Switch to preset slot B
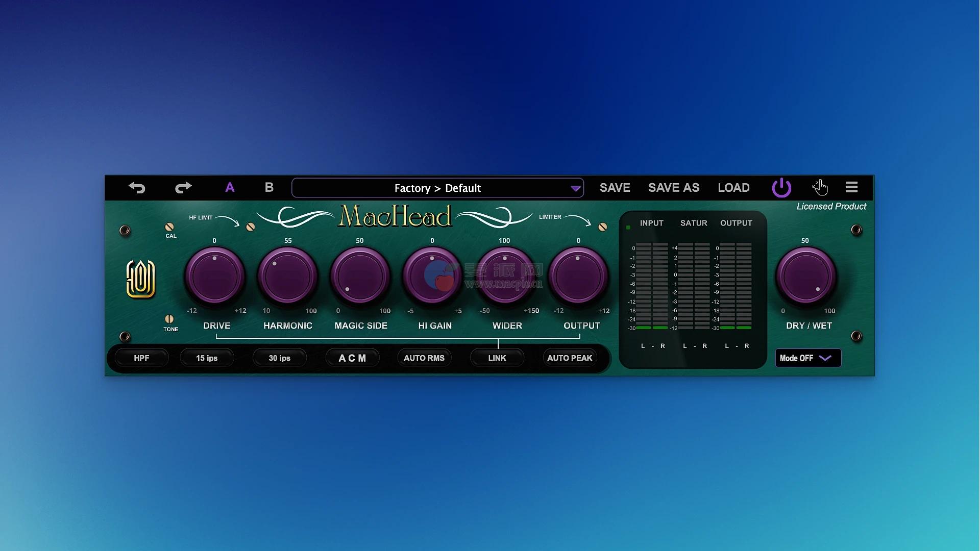This screenshot has height=551, width=980. tap(269, 188)
